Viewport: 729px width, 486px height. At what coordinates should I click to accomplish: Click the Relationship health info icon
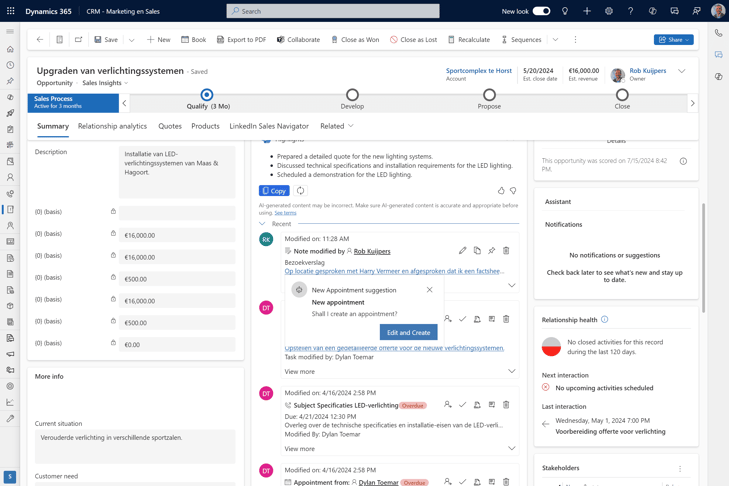[x=604, y=320]
